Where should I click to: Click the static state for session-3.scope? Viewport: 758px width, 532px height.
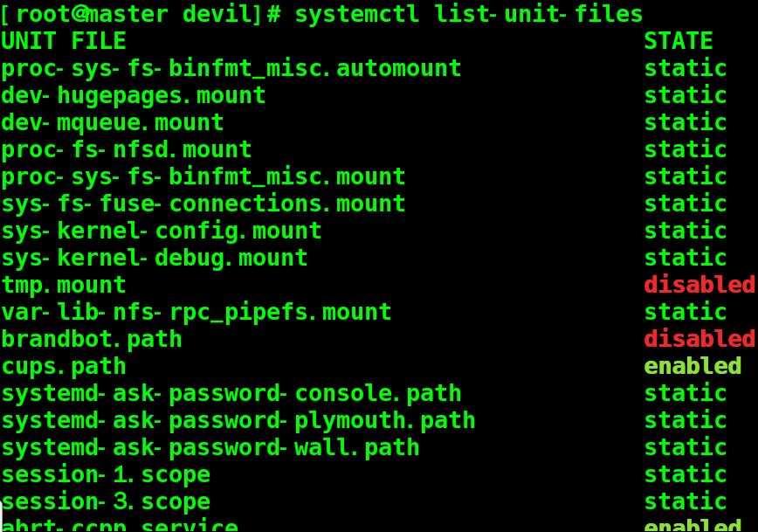686,501
